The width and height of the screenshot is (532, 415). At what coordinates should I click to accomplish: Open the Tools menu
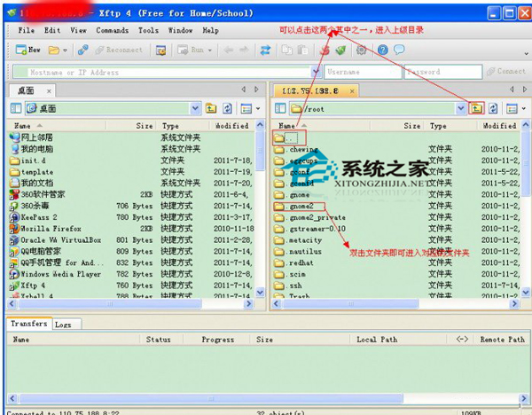pos(148,30)
